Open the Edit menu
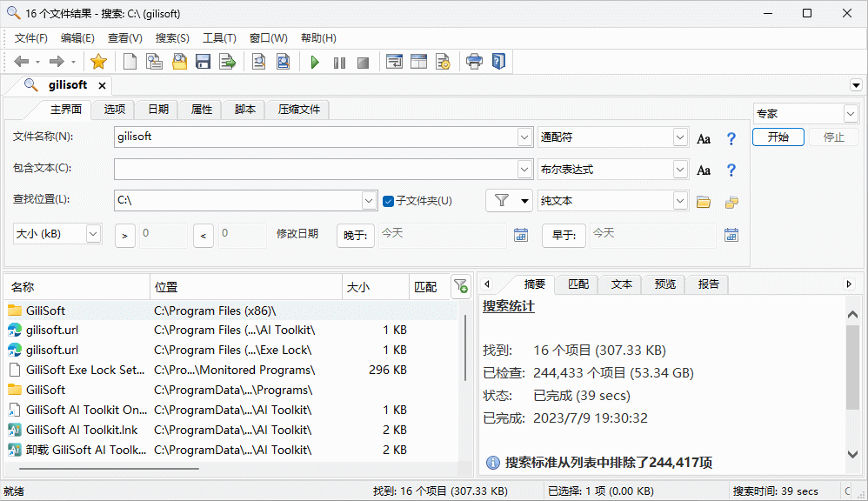Image resolution: width=868 pixels, height=501 pixels. pyautogui.click(x=77, y=38)
